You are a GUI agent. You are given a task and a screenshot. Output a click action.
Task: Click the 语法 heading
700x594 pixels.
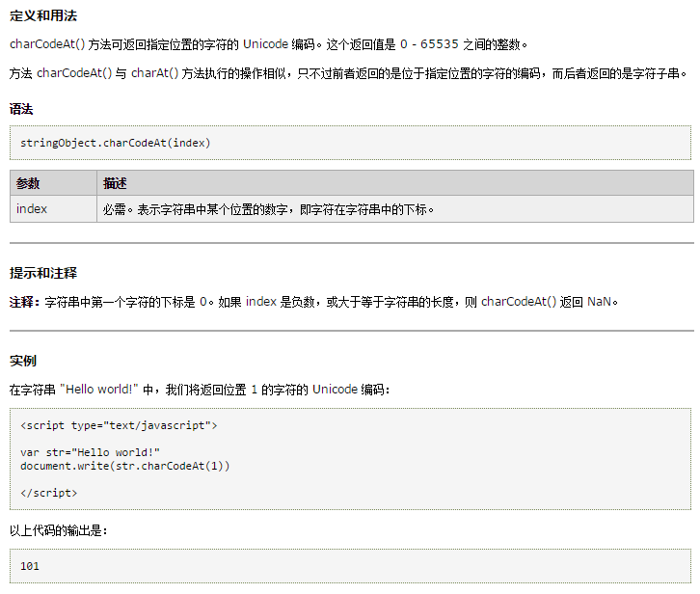point(21,109)
